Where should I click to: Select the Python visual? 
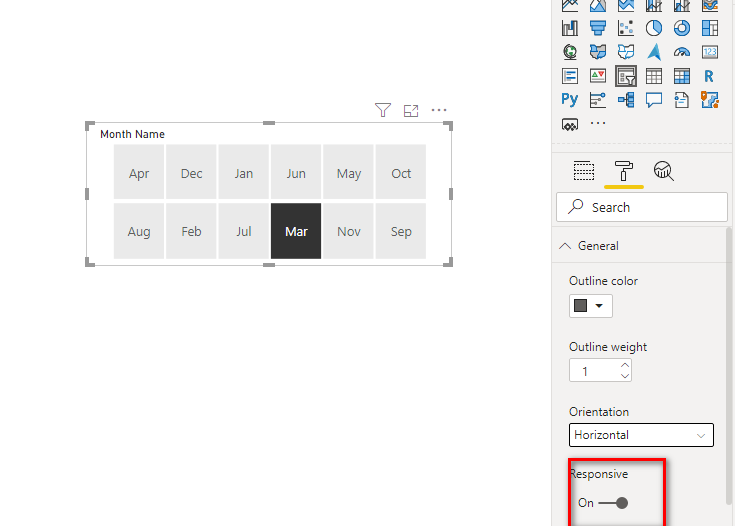click(570, 99)
